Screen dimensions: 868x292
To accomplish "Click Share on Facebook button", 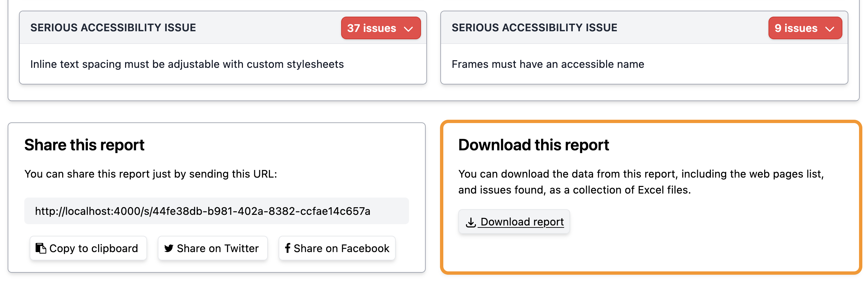I will click(x=337, y=248).
